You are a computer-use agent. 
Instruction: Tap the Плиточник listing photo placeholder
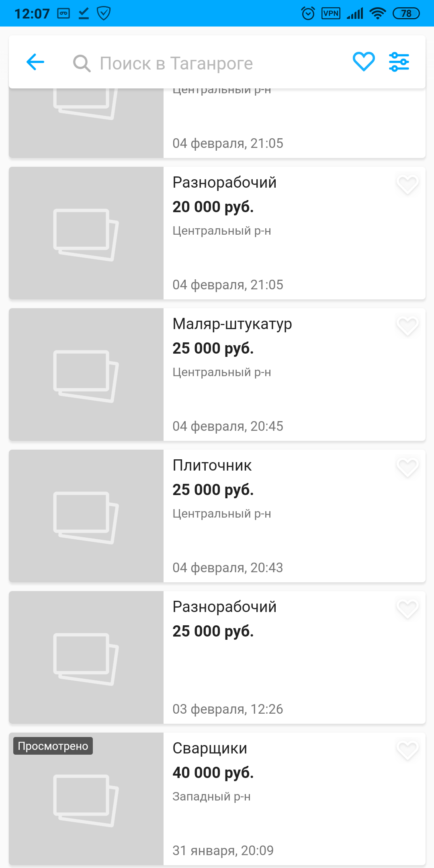tap(86, 517)
